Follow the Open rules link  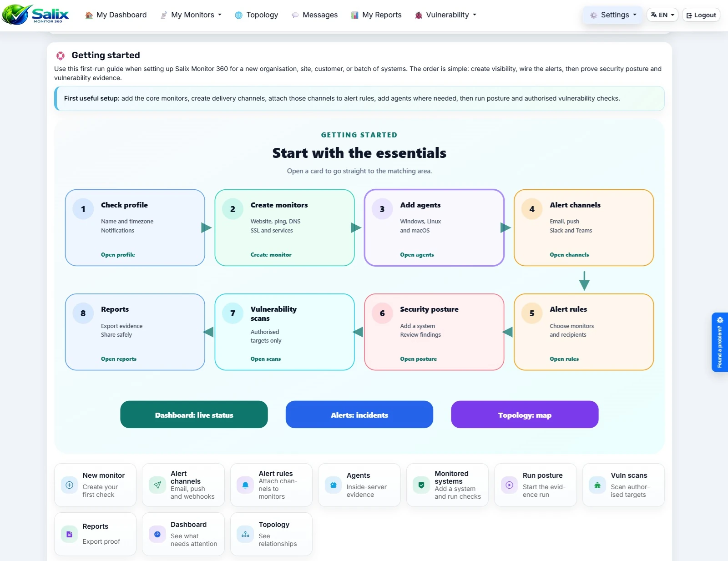coord(564,359)
